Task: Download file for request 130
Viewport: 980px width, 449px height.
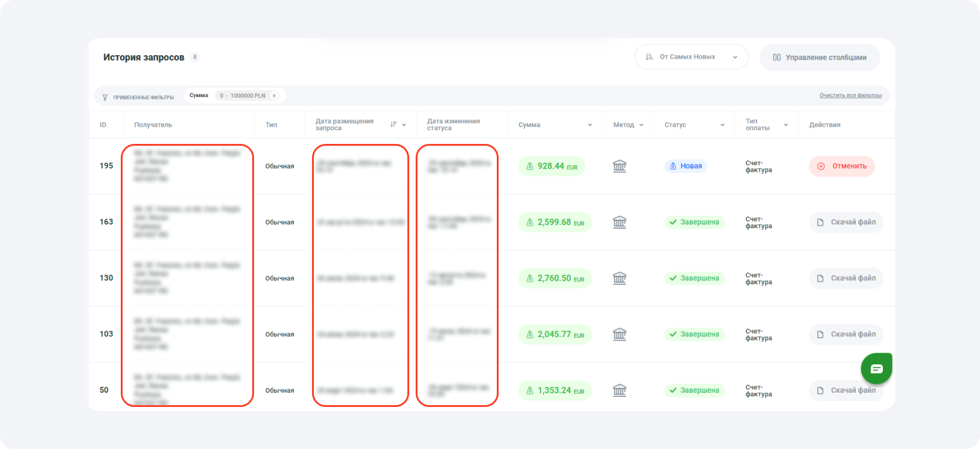Action: click(846, 278)
